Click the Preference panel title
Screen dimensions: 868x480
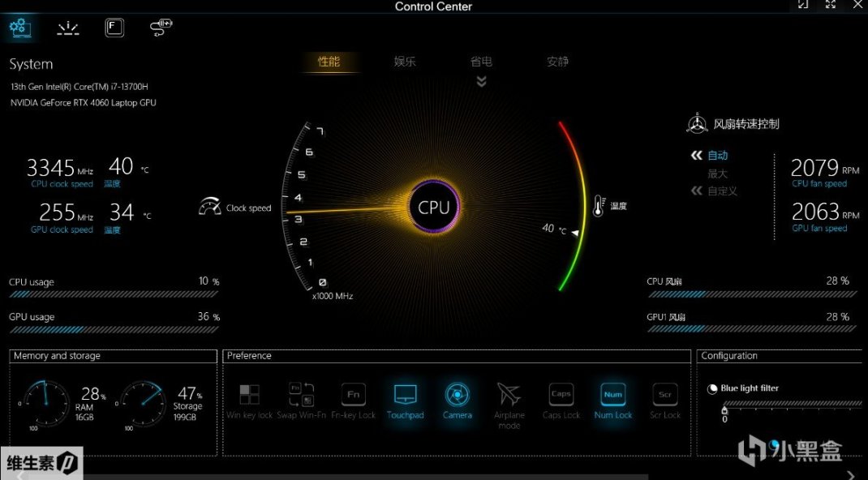249,356
